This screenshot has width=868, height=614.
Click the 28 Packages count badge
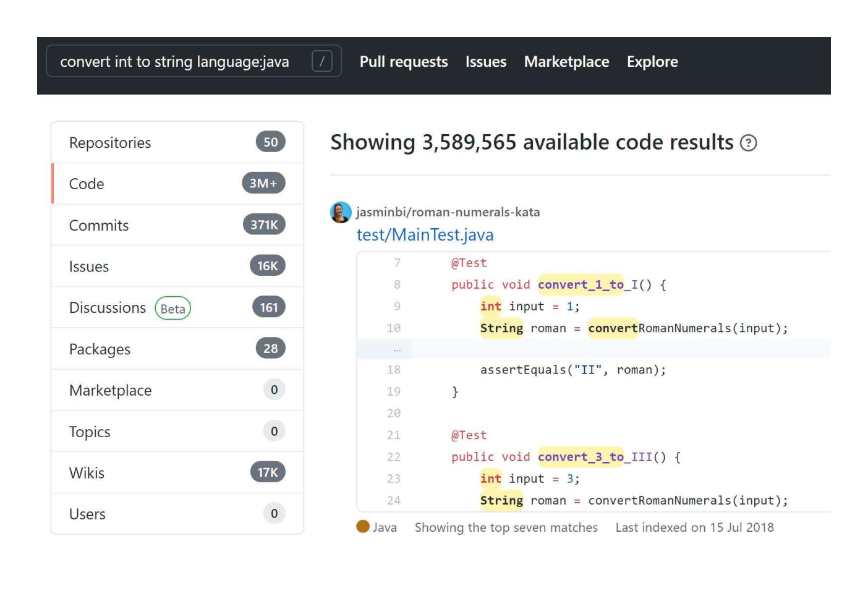(x=271, y=348)
